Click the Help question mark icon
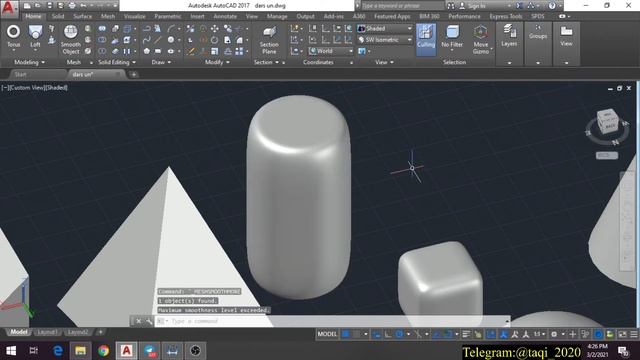 [552, 6]
